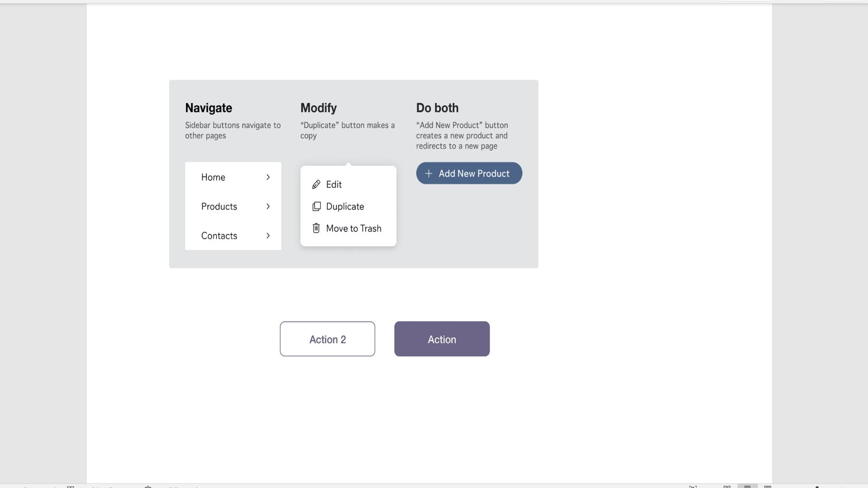Click the Duplicate copy icon
The image size is (868, 488).
[316, 206]
